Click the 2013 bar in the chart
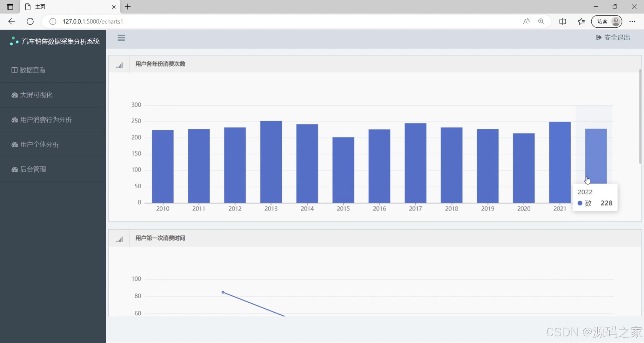This screenshot has height=343, width=644. [x=271, y=162]
